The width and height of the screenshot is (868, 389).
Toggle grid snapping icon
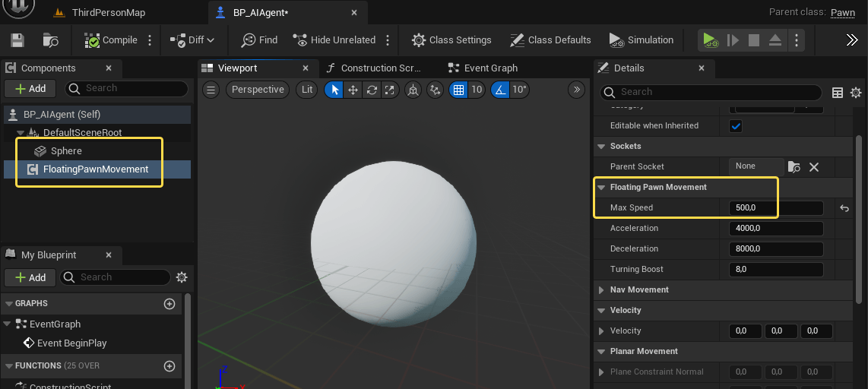pos(458,90)
